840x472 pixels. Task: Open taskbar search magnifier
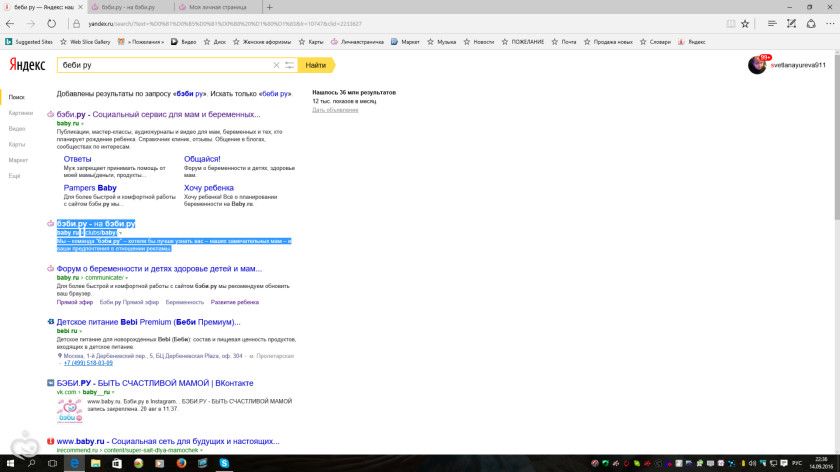click(31, 463)
